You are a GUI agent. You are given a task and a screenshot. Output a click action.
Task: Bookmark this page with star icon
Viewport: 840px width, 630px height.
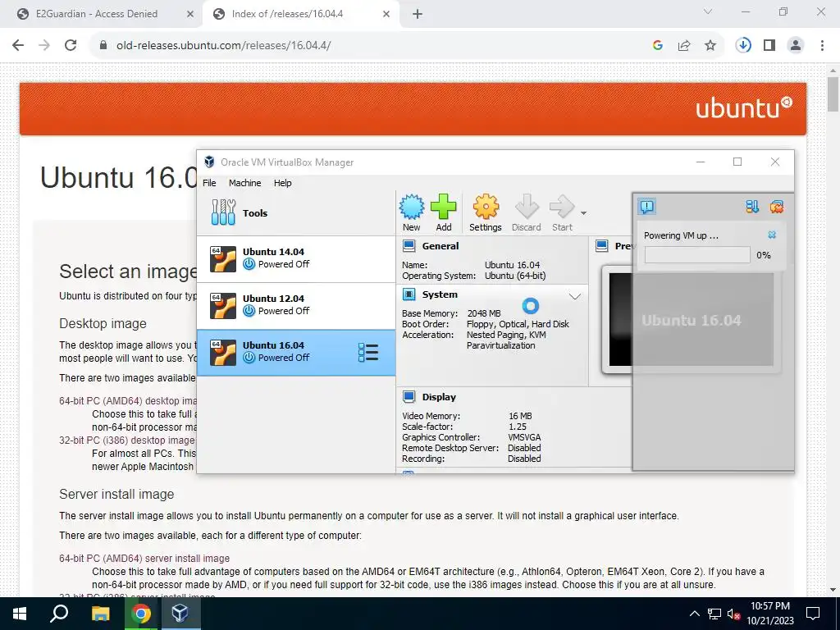point(710,46)
